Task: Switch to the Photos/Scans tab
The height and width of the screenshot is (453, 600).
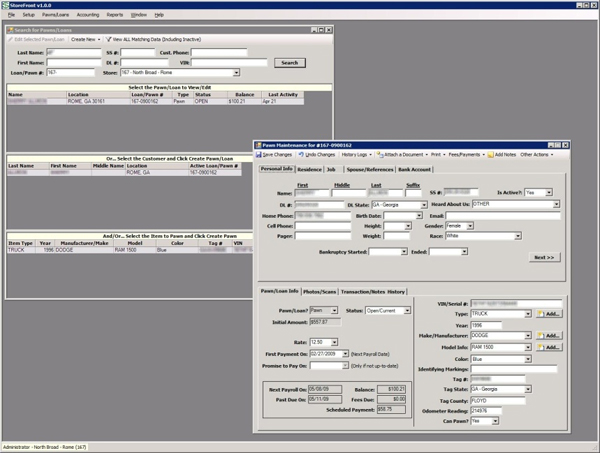Action: pyautogui.click(x=320, y=292)
